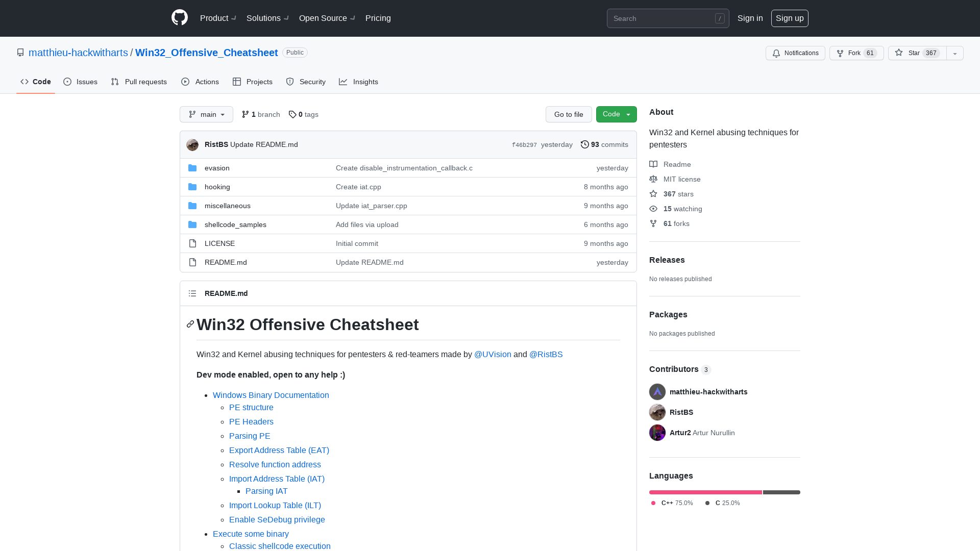Viewport: 980px width, 551px height.
Task: Open Windows Binary Documentation link
Action: click(x=271, y=395)
